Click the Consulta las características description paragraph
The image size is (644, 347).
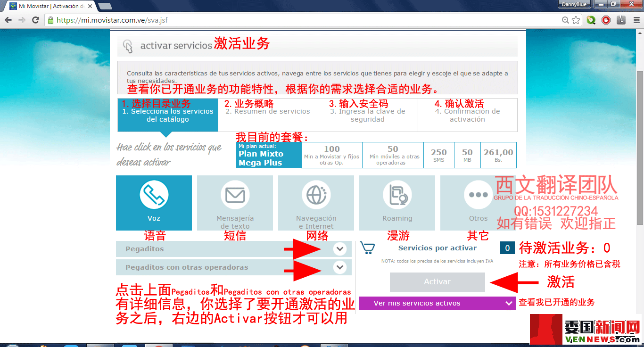coord(317,77)
